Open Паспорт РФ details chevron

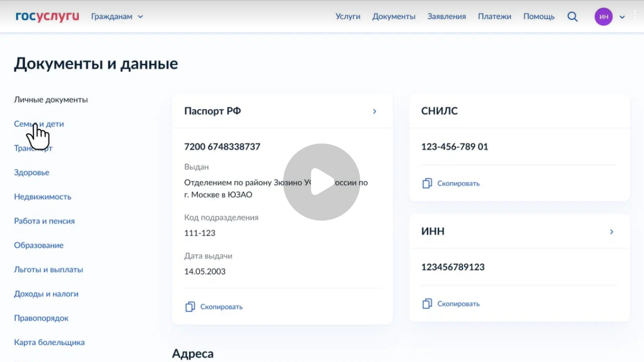(x=374, y=111)
